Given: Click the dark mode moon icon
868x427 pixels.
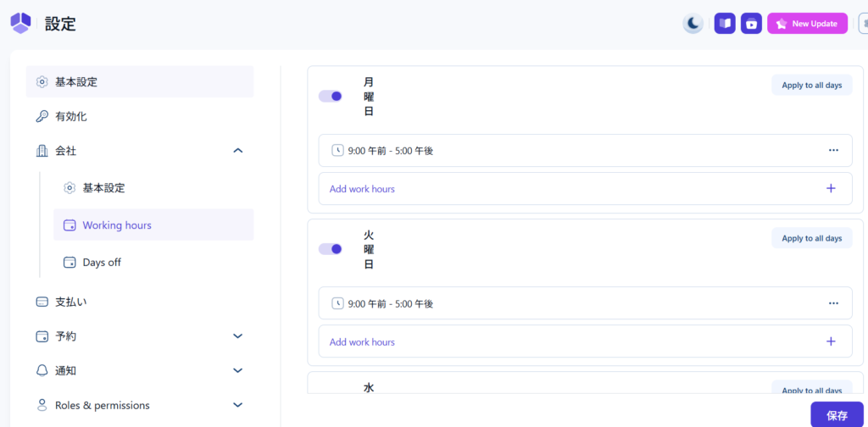Looking at the screenshot, I should (x=693, y=24).
